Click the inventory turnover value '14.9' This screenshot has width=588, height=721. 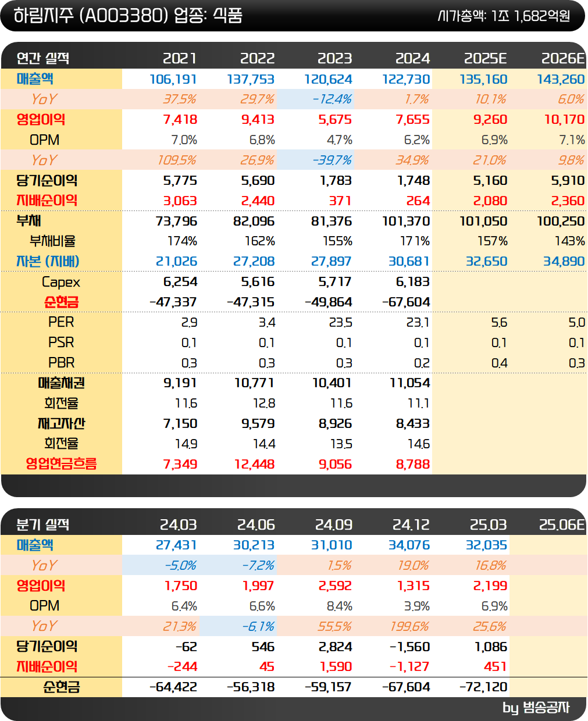click(x=186, y=444)
